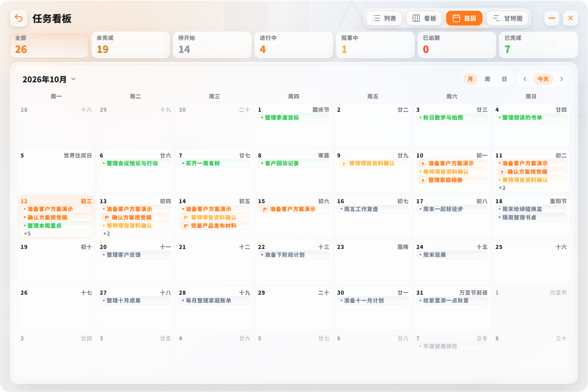The height and width of the screenshot is (392, 588).
Task: Switch to the 看板 board view tab
Action: [424, 18]
